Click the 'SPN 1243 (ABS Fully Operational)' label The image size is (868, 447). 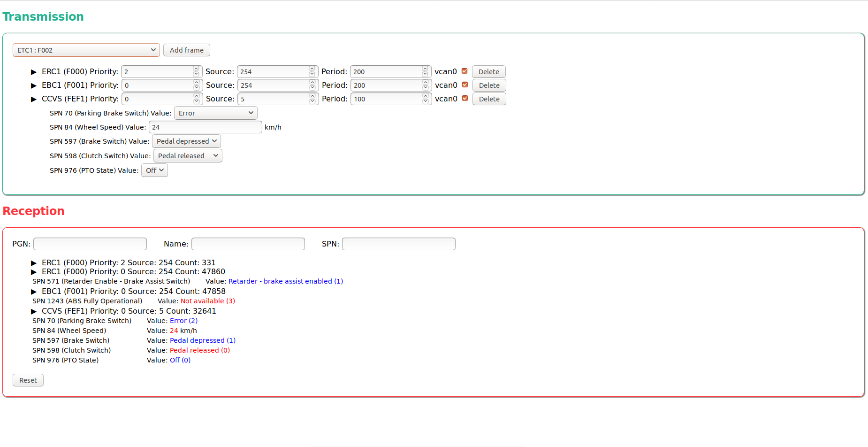(x=87, y=301)
